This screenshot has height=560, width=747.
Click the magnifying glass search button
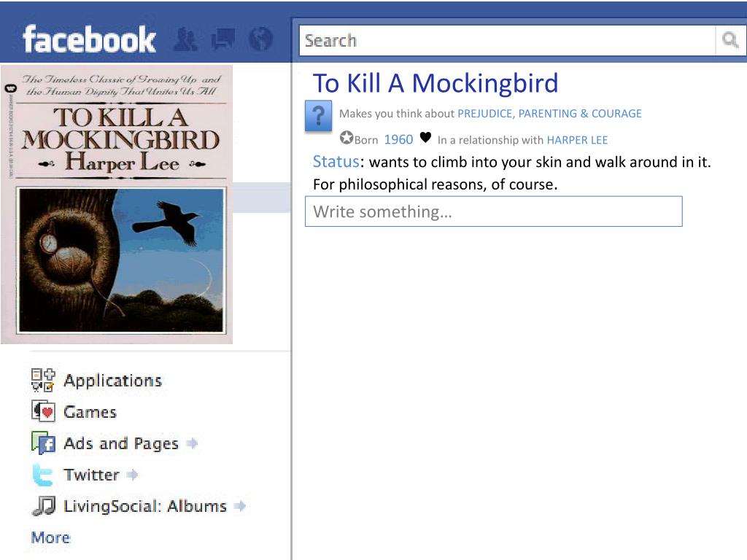click(730, 41)
